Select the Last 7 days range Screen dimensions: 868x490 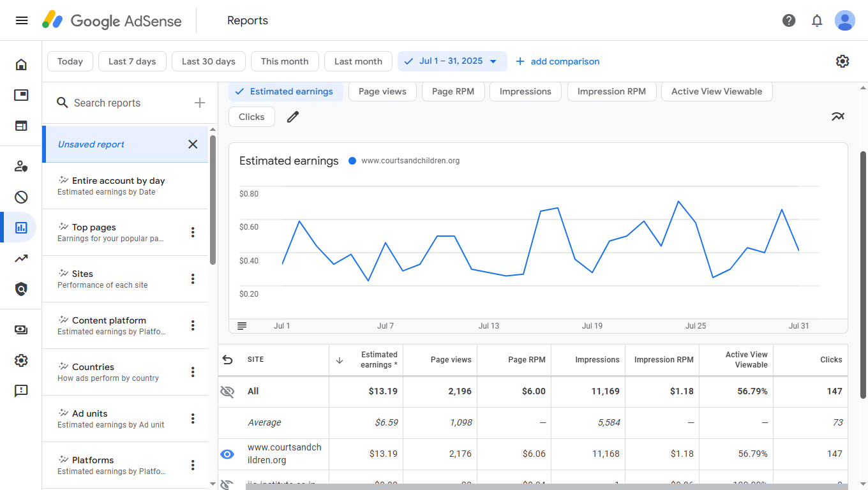[x=132, y=61]
